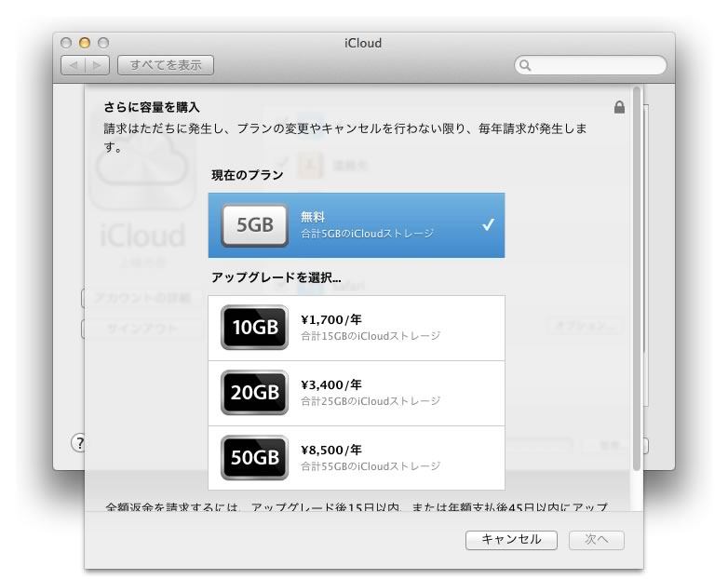Viewport: 728px width, 579px height.
Task: Click the sheet's vertical scrollbar
Action: (x=637, y=278)
